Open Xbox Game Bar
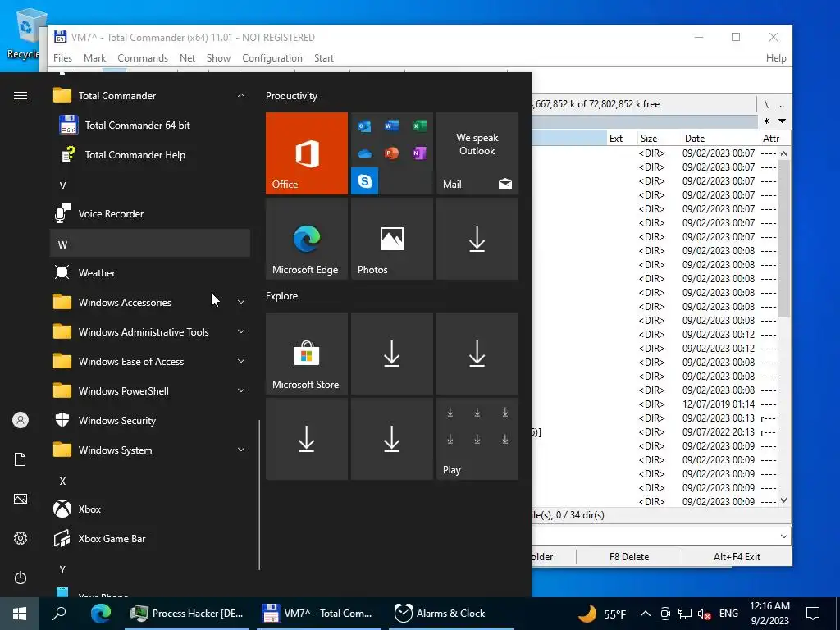Viewport: 840px width, 630px height. pos(150,538)
